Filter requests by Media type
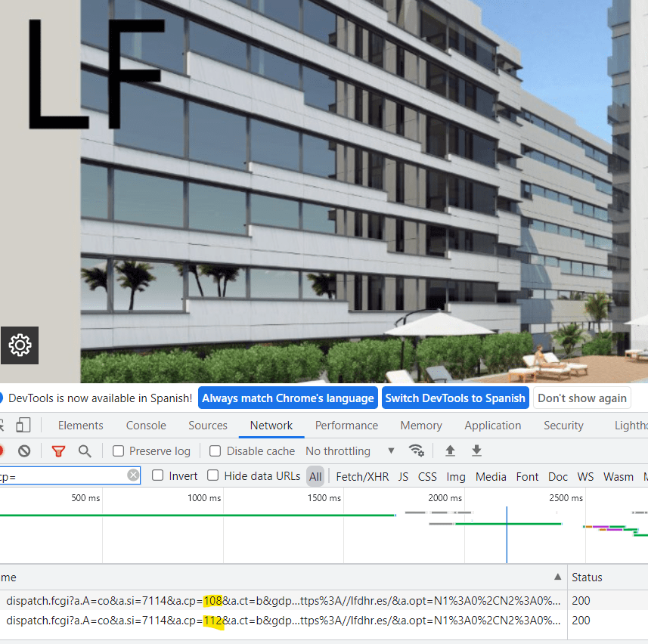The width and height of the screenshot is (648, 644). click(x=491, y=476)
